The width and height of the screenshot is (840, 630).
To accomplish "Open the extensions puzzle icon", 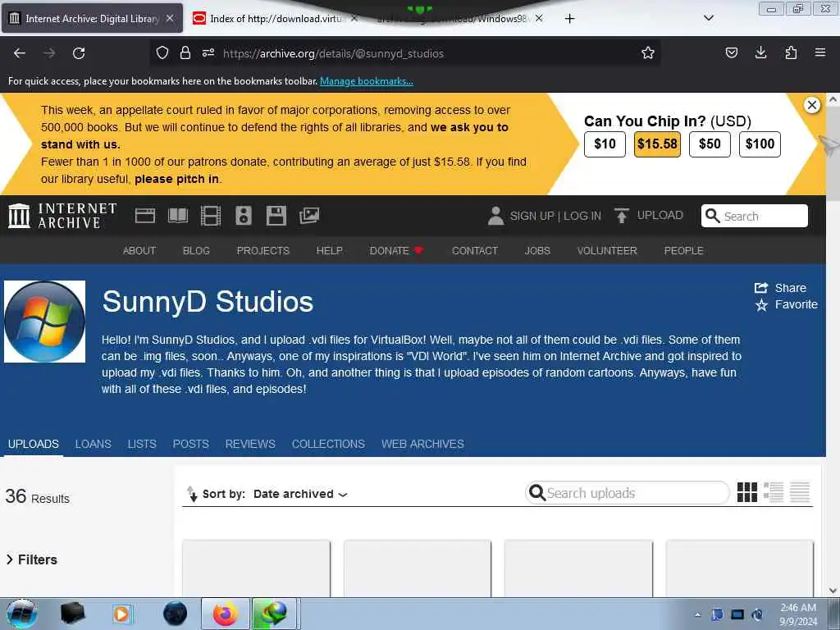I will pyautogui.click(x=791, y=52).
